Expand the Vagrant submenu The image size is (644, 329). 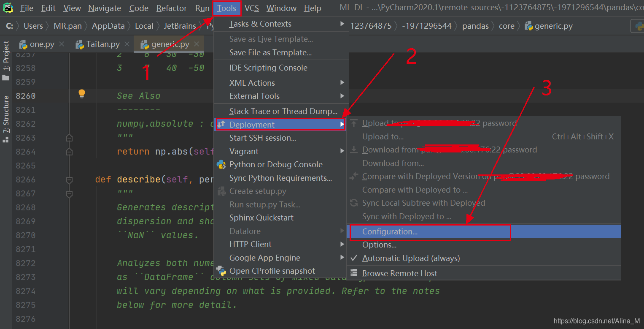[281, 151]
